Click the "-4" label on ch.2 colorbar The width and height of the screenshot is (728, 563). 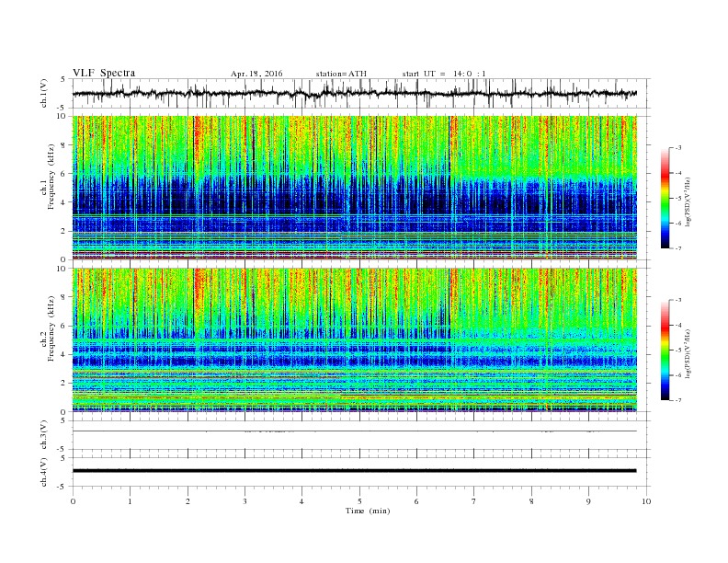[x=677, y=325]
